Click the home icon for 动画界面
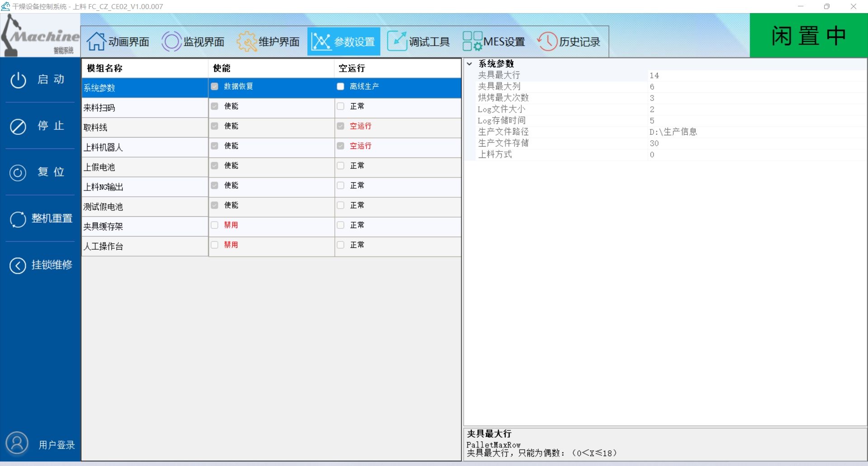 click(x=96, y=42)
